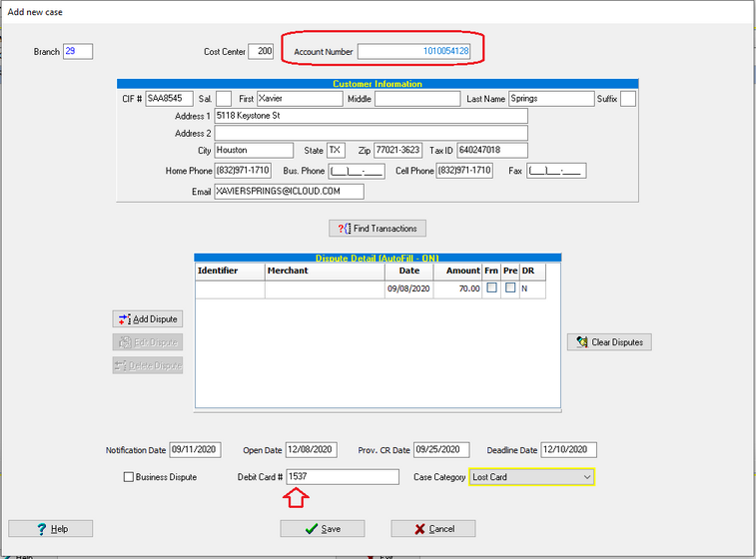Click the Account Number field
The width and height of the screenshot is (756, 559).
coord(414,51)
